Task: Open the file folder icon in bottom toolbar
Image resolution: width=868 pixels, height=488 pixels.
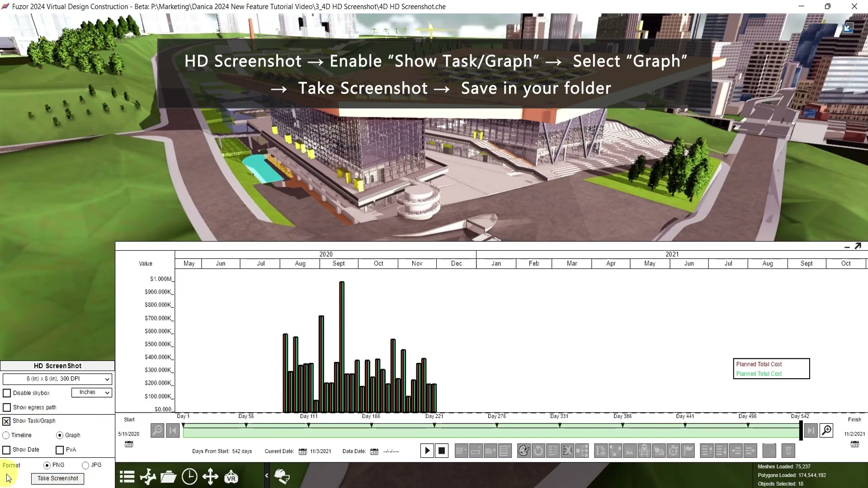Action: (x=168, y=477)
